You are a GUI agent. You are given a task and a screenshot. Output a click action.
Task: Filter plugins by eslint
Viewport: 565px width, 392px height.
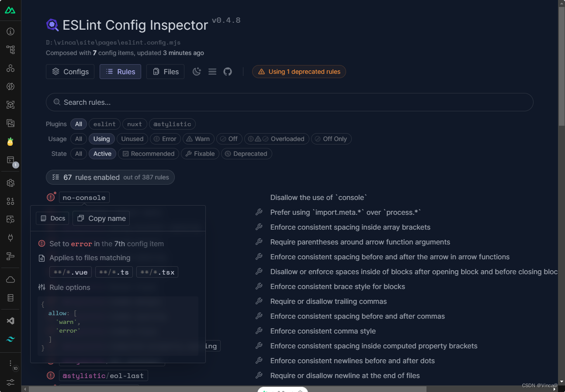[104, 124]
